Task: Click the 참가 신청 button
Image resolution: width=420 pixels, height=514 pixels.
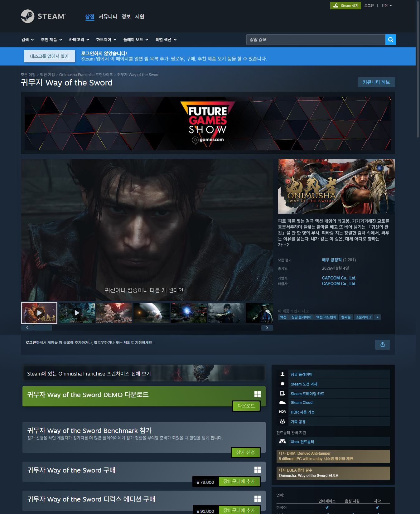Action: 246,452
